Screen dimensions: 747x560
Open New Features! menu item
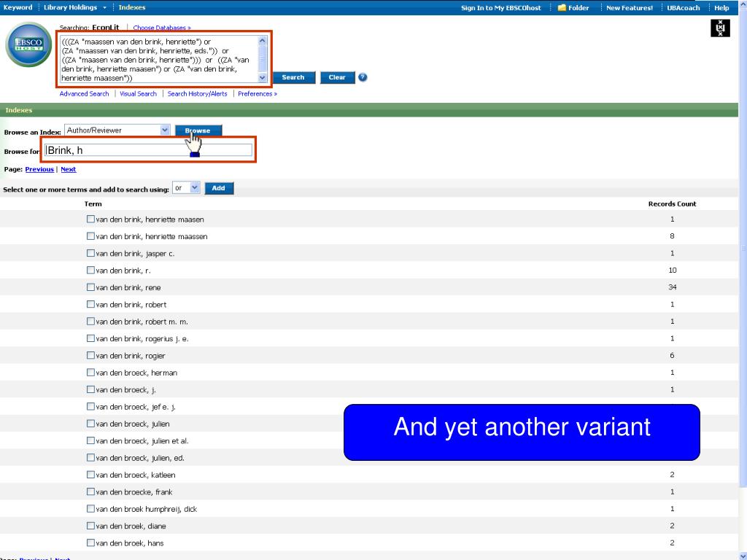630,8
